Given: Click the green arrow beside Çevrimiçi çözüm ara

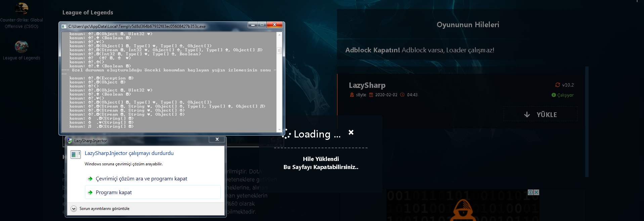Looking at the screenshot, I should pos(90,179).
